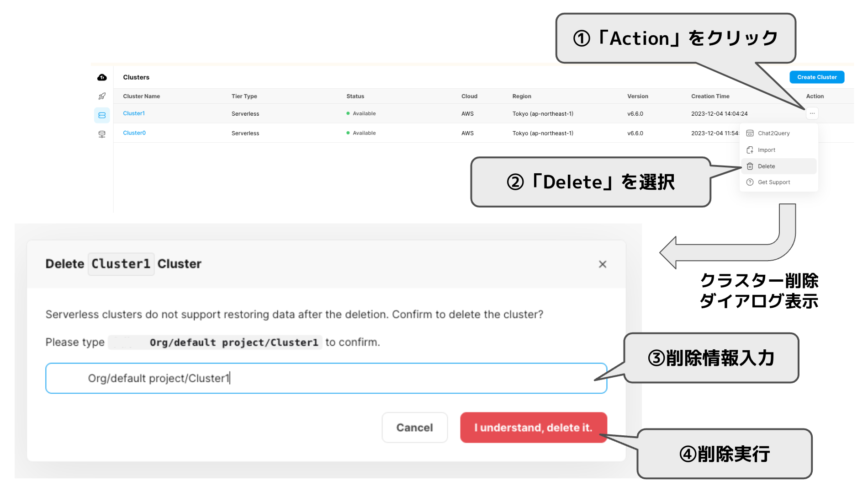This screenshot has height=492, width=868.
Task: Click the question-mark icon next to Get Support
Action: tap(750, 182)
